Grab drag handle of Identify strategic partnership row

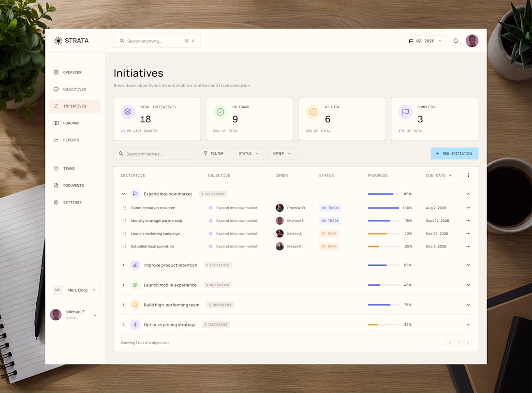124,221
